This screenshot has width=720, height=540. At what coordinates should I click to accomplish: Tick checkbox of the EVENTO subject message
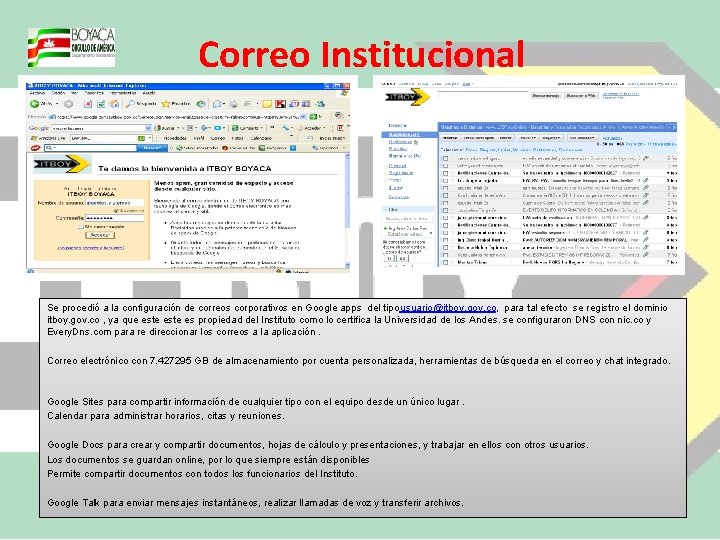tap(445, 210)
